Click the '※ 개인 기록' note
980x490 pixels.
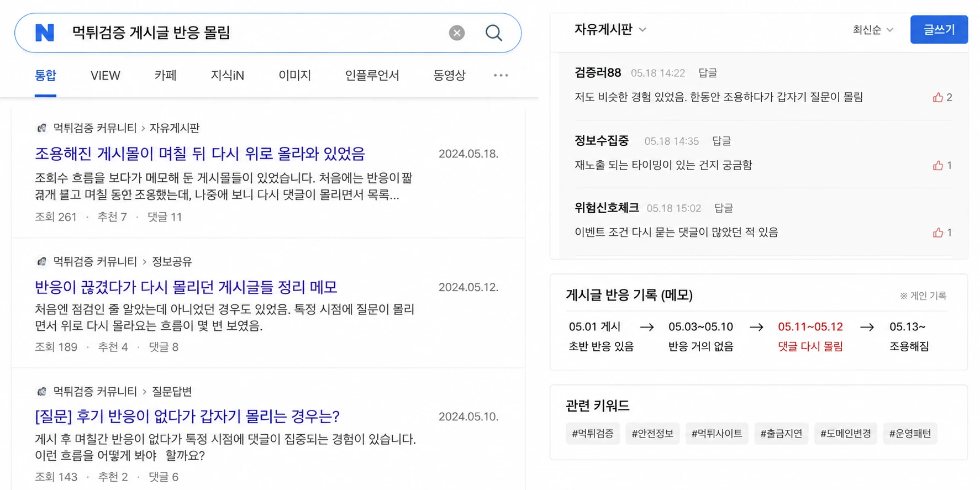tap(923, 296)
